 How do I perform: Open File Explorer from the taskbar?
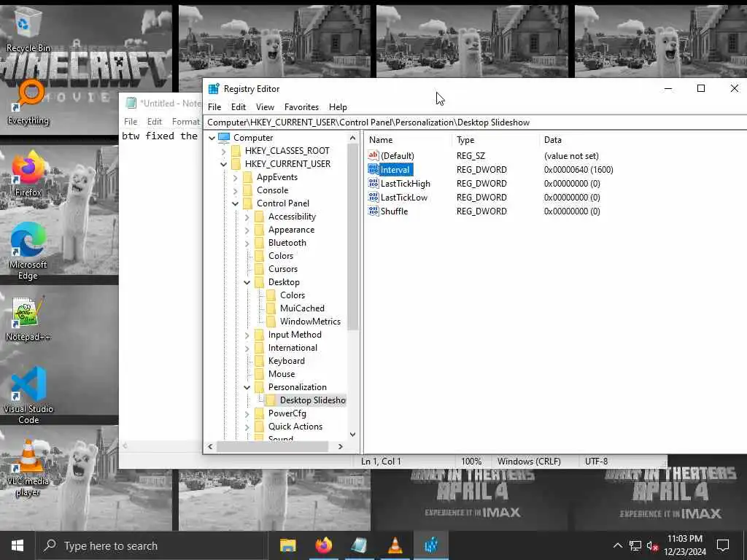287,545
